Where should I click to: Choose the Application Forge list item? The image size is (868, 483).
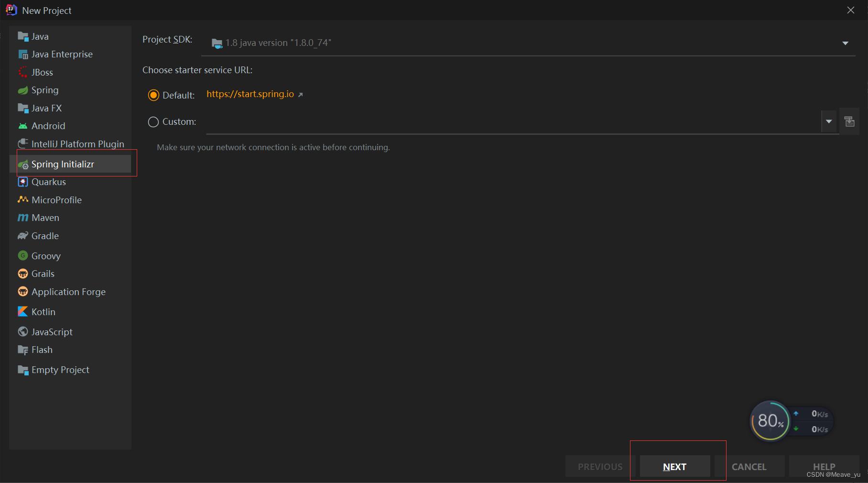coord(70,292)
